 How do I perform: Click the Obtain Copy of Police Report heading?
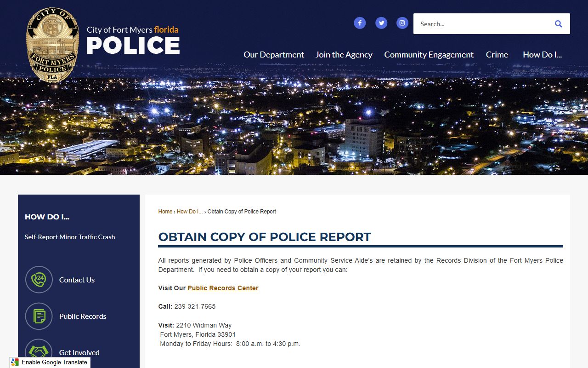tap(265, 237)
